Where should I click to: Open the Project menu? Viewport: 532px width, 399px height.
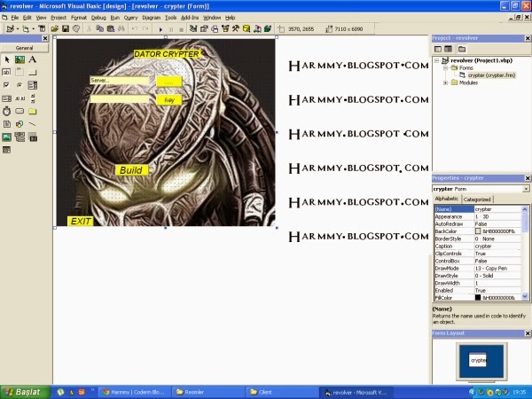click(x=59, y=18)
